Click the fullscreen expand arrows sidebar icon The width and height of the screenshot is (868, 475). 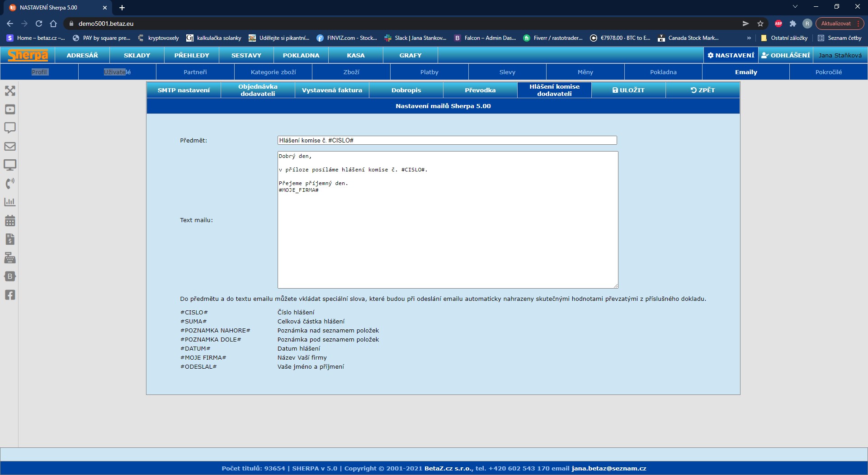pos(10,91)
